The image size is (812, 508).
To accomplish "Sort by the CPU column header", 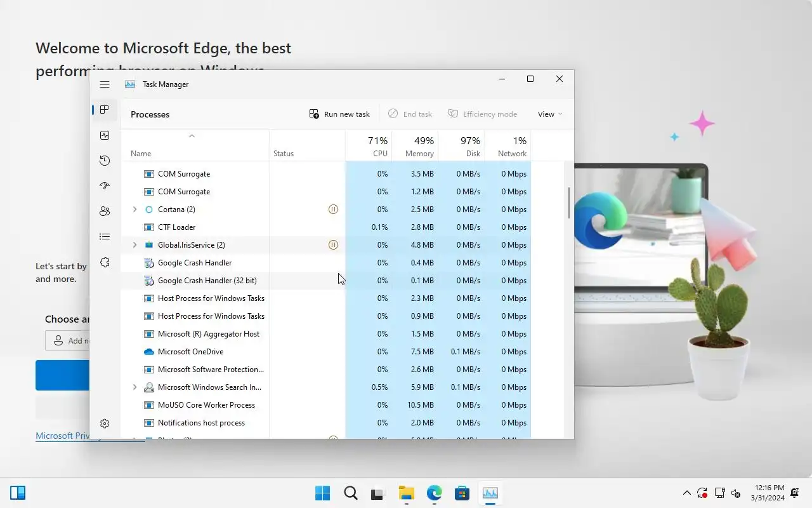I will tap(369, 146).
